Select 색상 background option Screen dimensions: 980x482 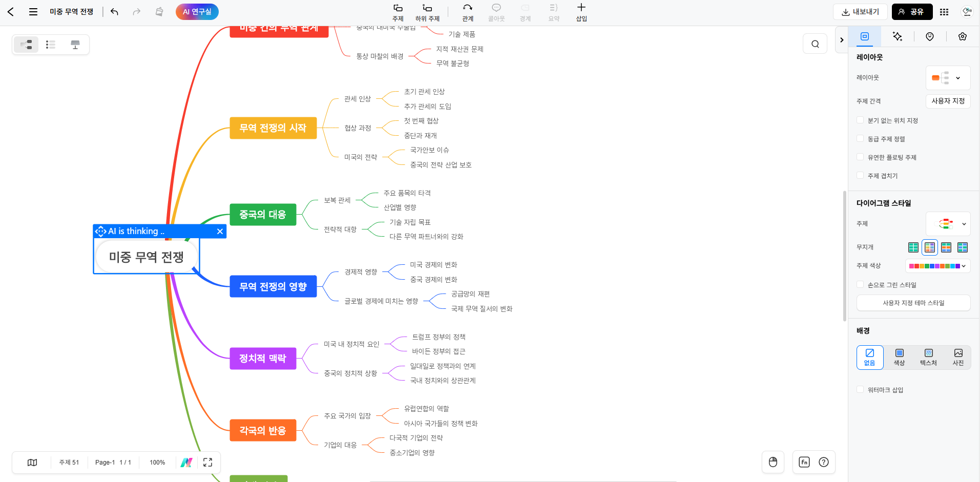[x=899, y=358]
